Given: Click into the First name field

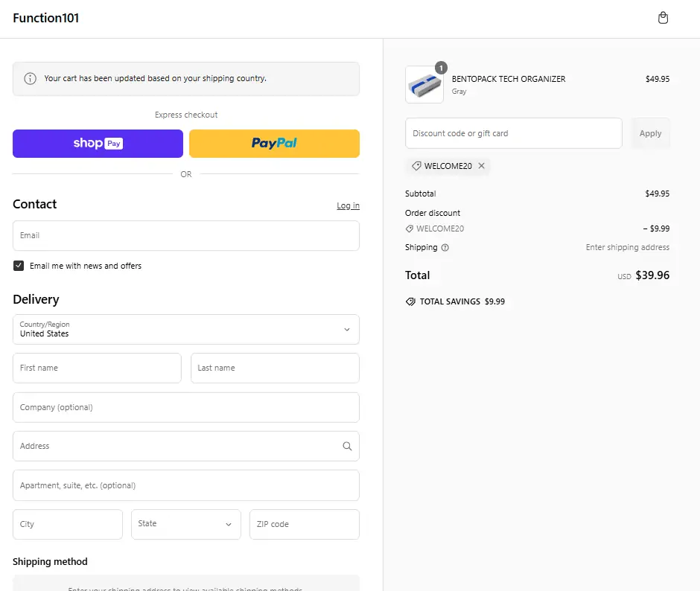Looking at the screenshot, I should (x=97, y=368).
